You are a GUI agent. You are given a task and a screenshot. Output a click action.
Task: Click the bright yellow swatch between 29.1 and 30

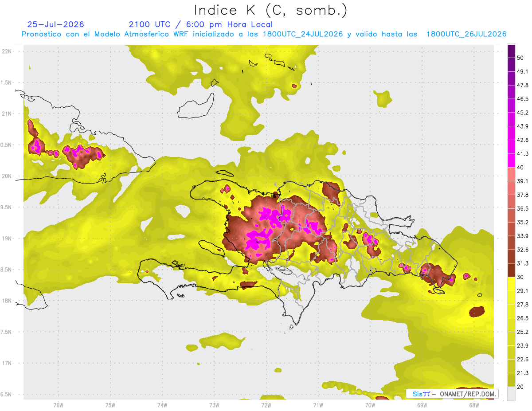click(x=512, y=284)
